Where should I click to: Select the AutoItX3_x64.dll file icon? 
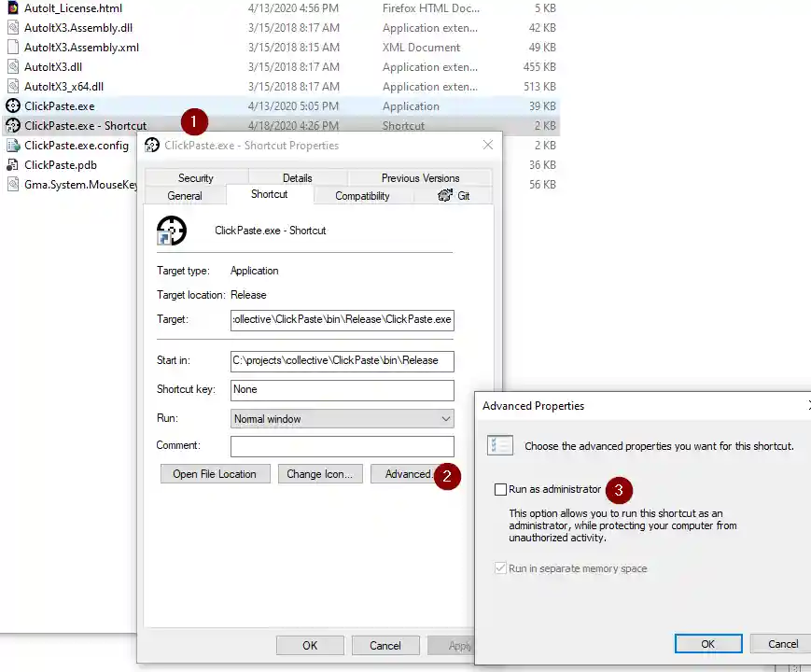(x=11, y=86)
